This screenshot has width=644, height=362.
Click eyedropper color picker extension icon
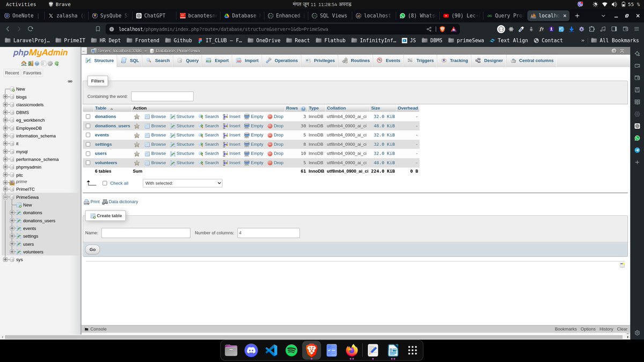pyautogui.click(x=521, y=29)
